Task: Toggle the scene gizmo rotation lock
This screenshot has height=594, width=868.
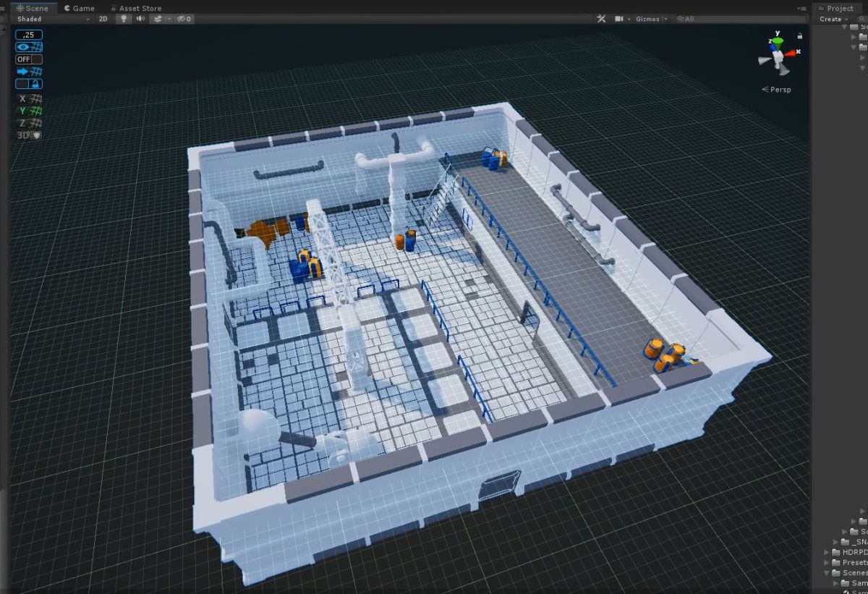Action: 799,35
